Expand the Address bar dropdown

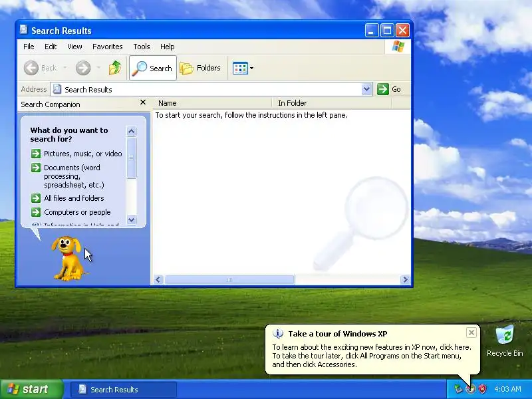pyautogui.click(x=366, y=89)
